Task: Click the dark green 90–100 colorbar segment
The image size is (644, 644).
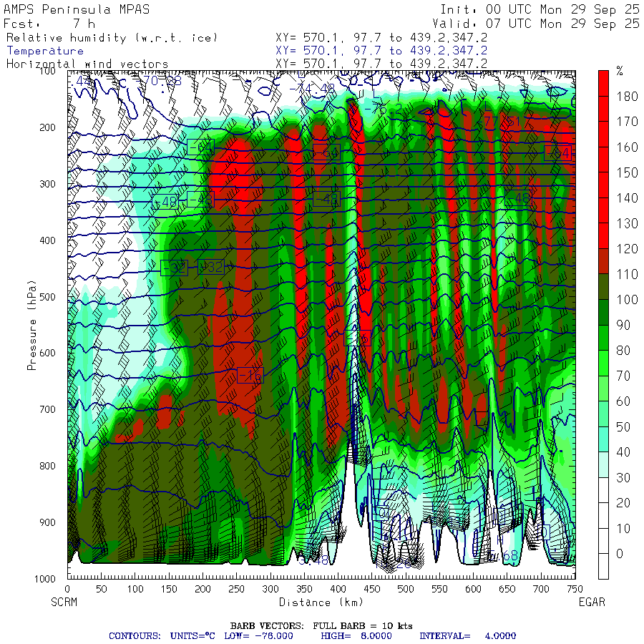Action: 603,312
